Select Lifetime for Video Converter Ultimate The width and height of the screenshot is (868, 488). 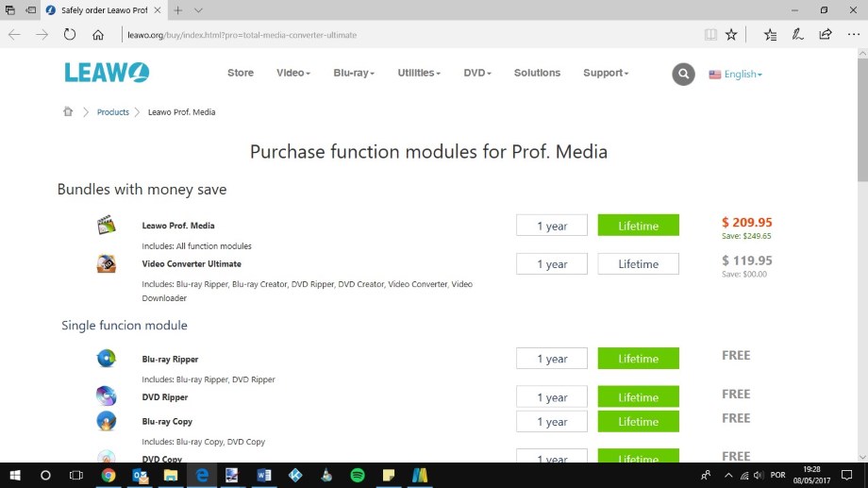638,264
